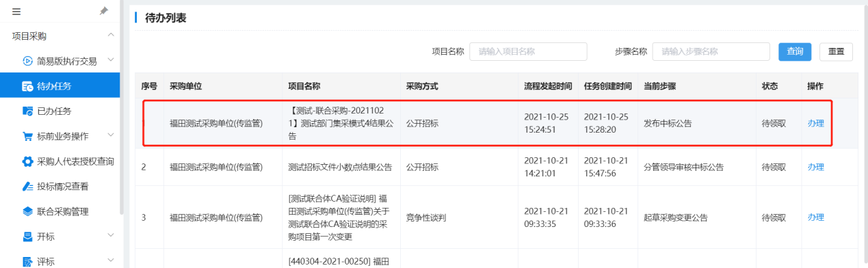Click the 待办列表 panel title
868x268 pixels.
tap(166, 18)
